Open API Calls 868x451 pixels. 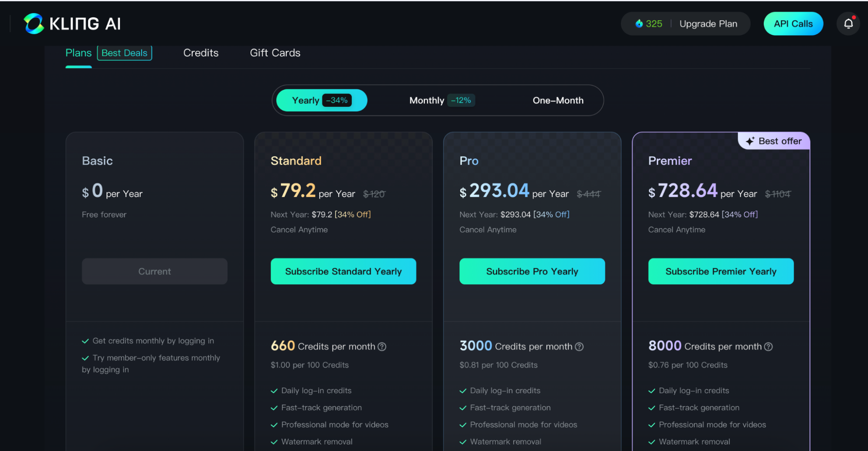pos(793,23)
